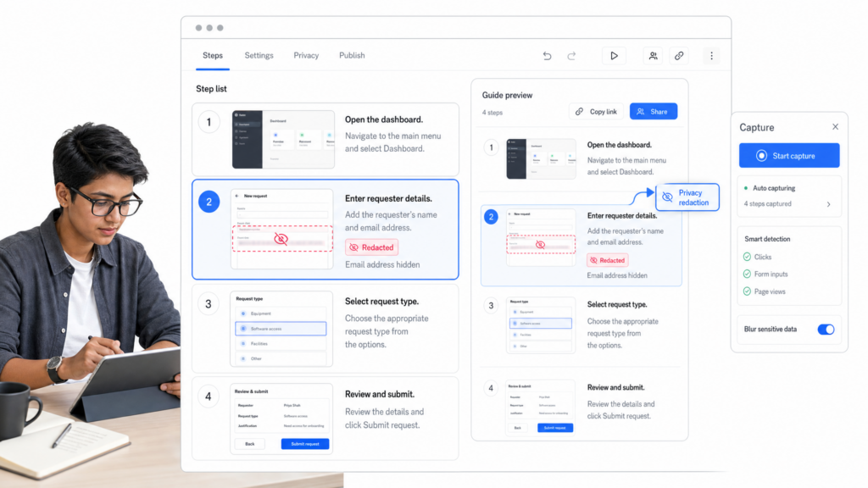The width and height of the screenshot is (868, 488).
Task: Go to the Publish tab
Action: pos(352,55)
